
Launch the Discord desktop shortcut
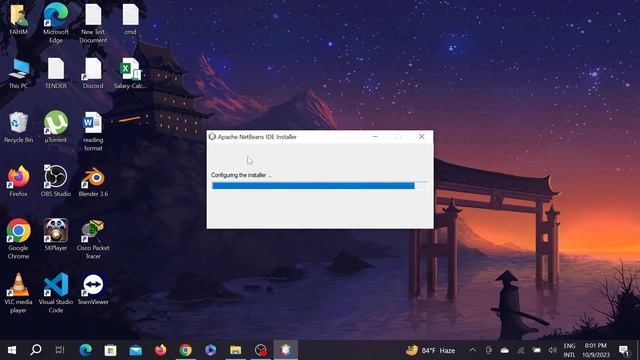coord(93,74)
